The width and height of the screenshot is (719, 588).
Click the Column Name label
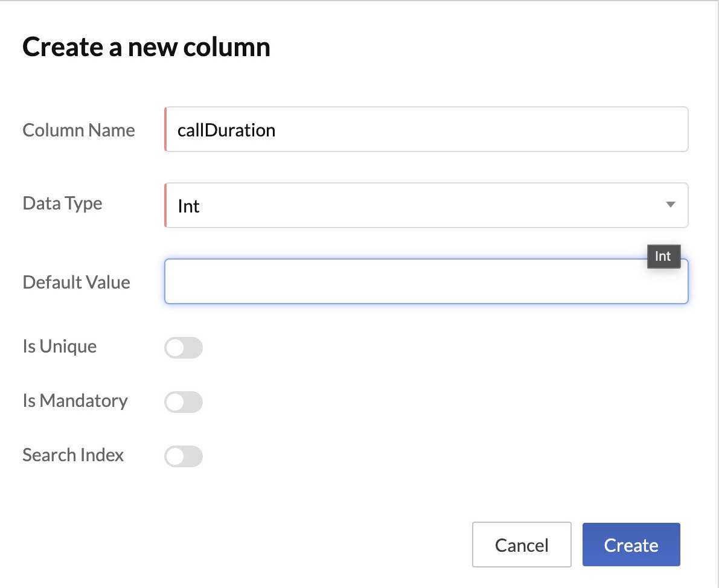[78, 130]
